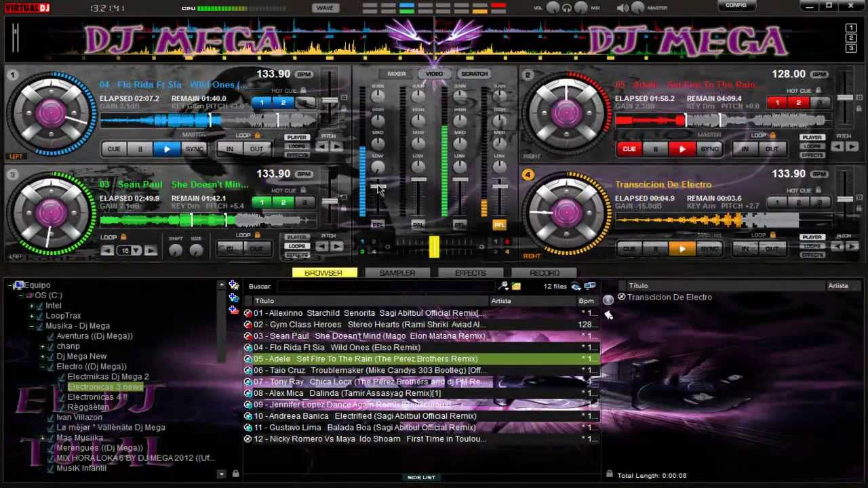This screenshot has width=868, height=488.
Task: Click the SIDE LIST button
Action: pyautogui.click(x=421, y=477)
